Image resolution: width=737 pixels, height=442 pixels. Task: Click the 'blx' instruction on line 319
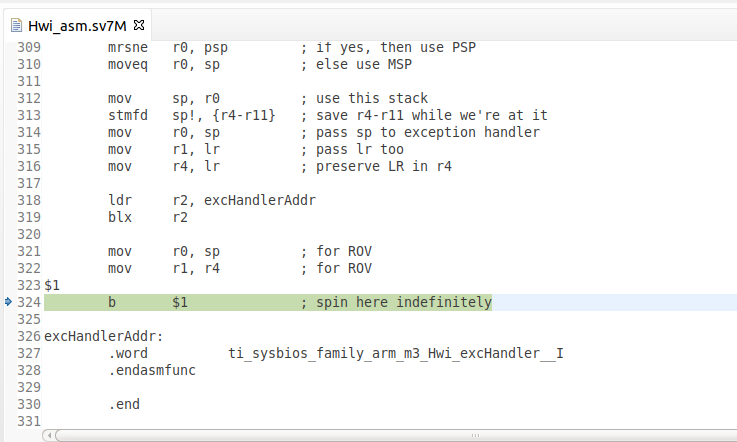pyautogui.click(x=120, y=216)
